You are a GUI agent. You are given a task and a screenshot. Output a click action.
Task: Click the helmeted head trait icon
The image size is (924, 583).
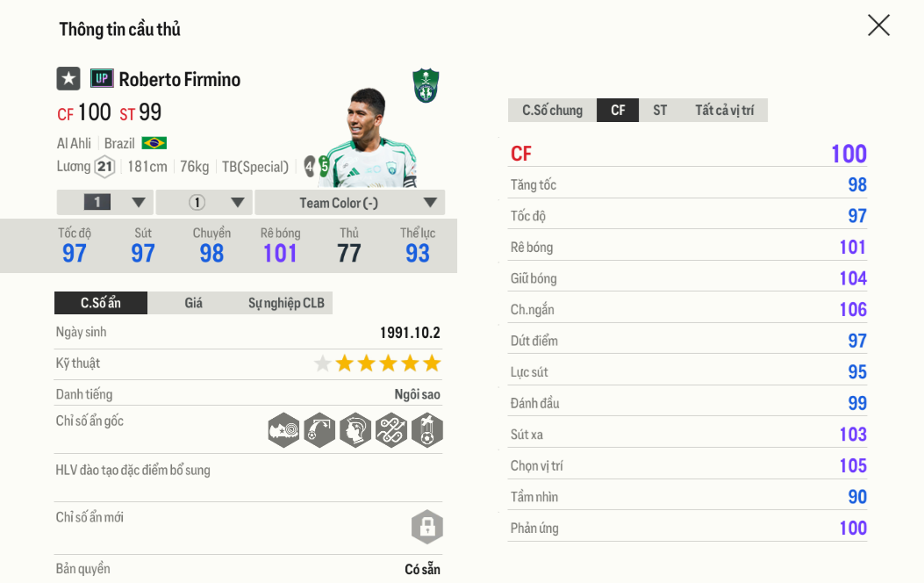355,430
